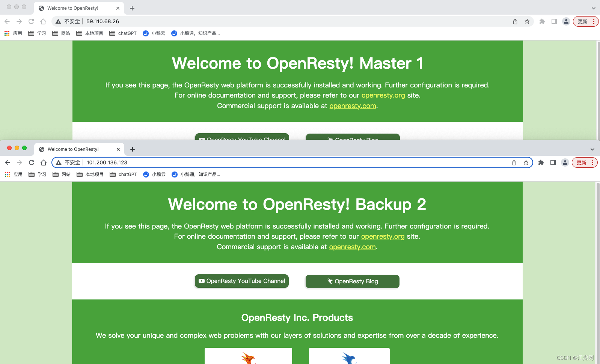Close Welcome to OpenResty tab in Master 1 window
The width and height of the screenshot is (600, 364).
pyautogui.click(x=118, y=8)
